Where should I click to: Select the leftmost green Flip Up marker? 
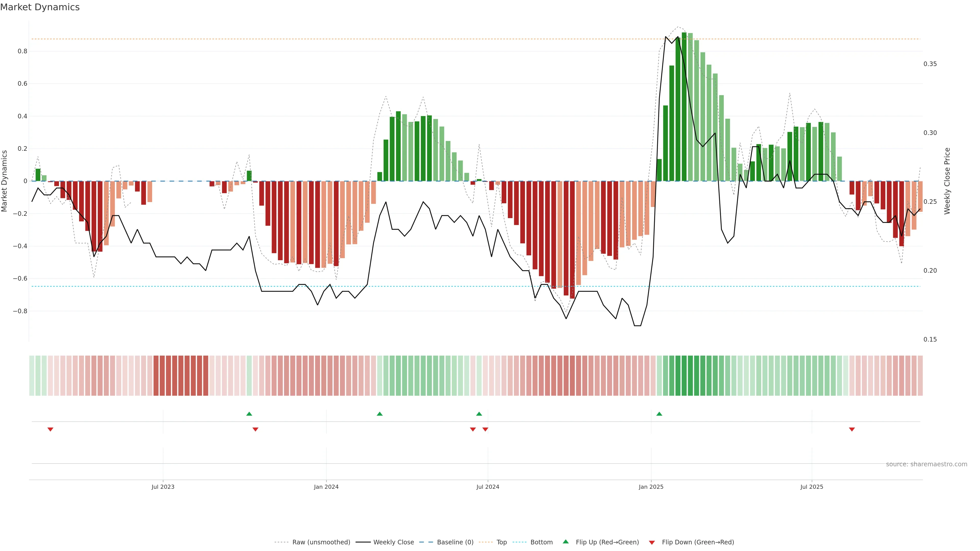pos(249,414)
